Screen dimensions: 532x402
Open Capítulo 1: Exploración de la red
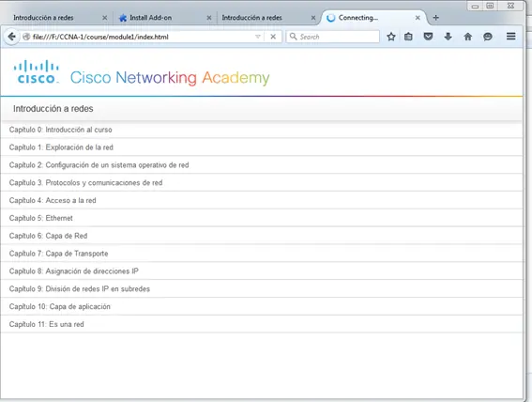(x=261, y=147)
